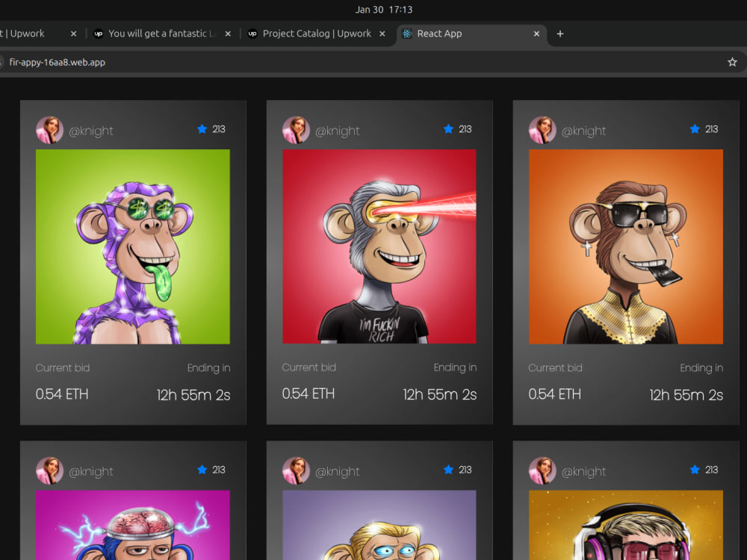Click the profile avatar on the brain ape card

(x=49, y=470)
